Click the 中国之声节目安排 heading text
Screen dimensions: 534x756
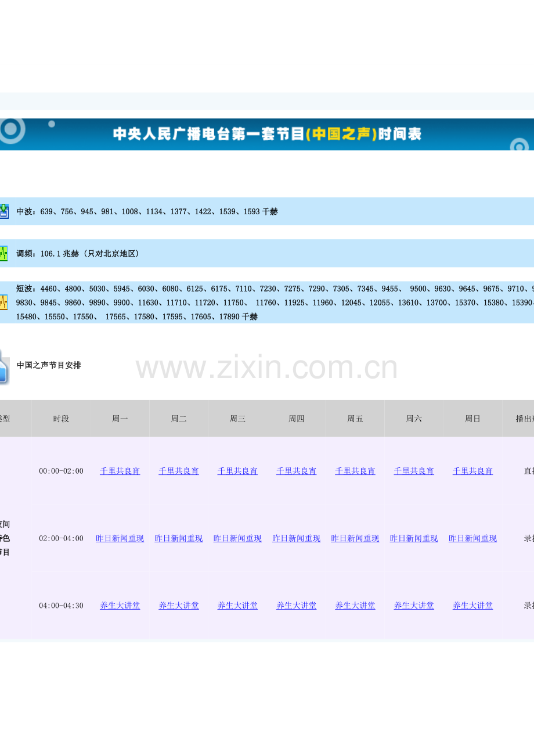49,365
